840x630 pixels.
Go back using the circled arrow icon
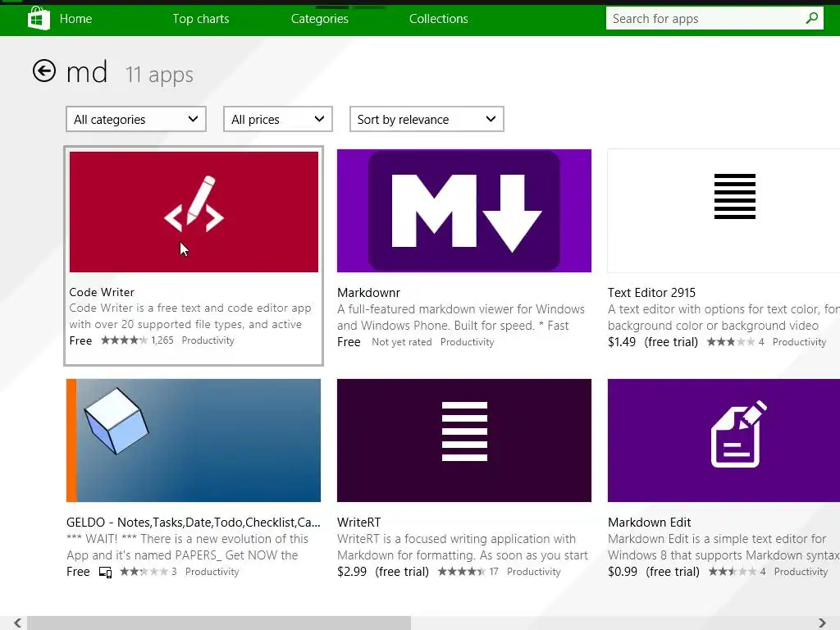pyautogui.click(x=44, y=71)
